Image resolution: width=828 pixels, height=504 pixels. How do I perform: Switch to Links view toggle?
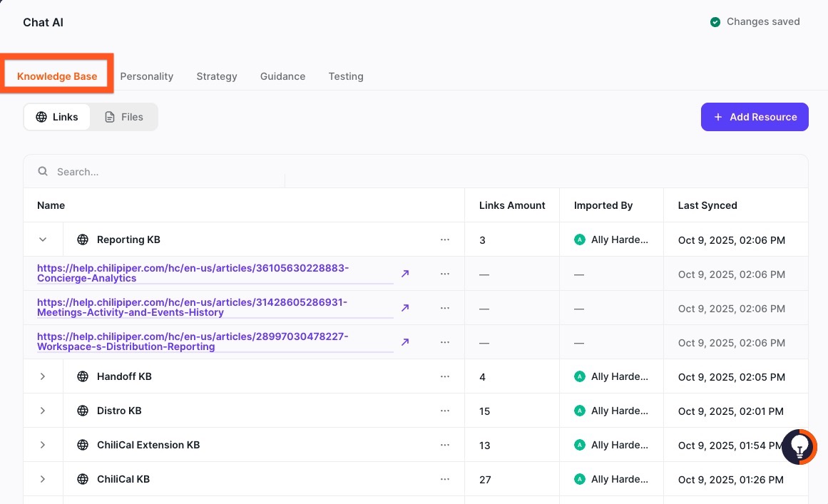[x=57, y=117]
